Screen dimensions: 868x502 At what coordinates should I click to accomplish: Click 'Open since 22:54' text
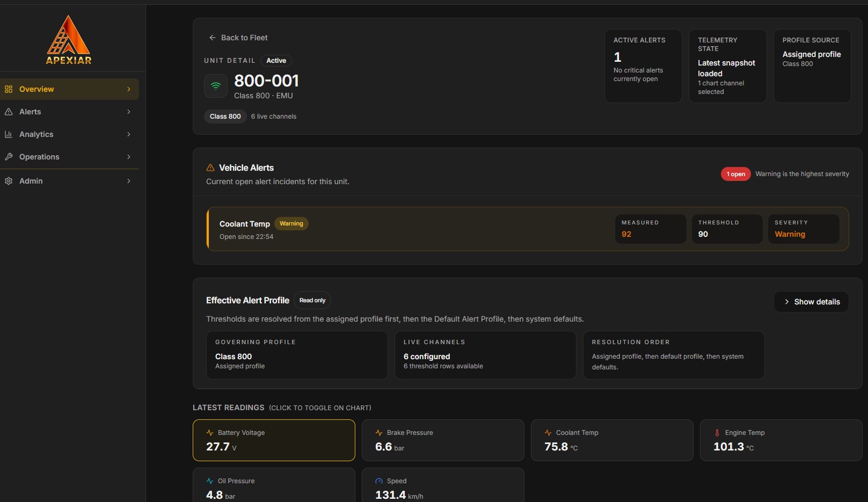(x=246, y=237)
